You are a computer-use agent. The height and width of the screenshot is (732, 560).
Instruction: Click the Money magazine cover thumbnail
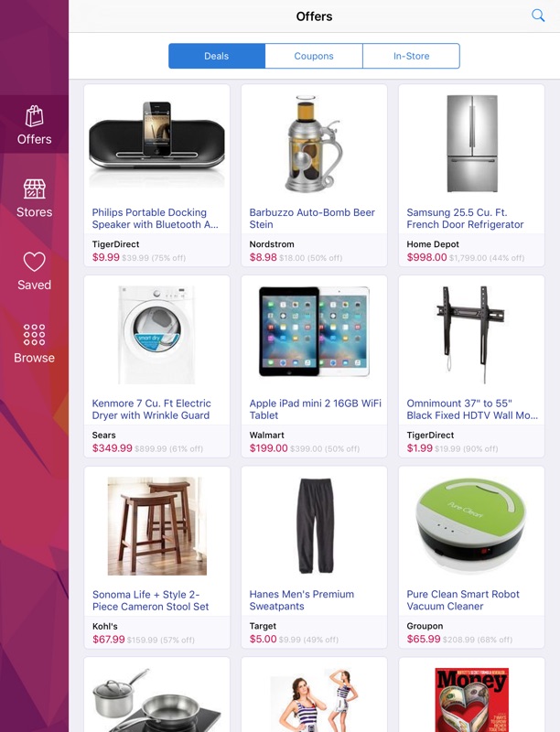pyautogui.click(x=471, y=700)
